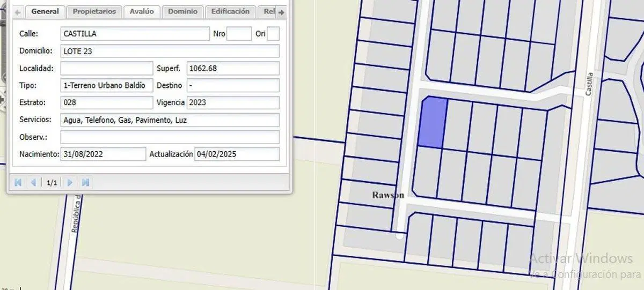Image resolution: width=644 pixels, height=290 pixels.
Task: Click the Superf. field 1062.68
Action: [233, 68]
